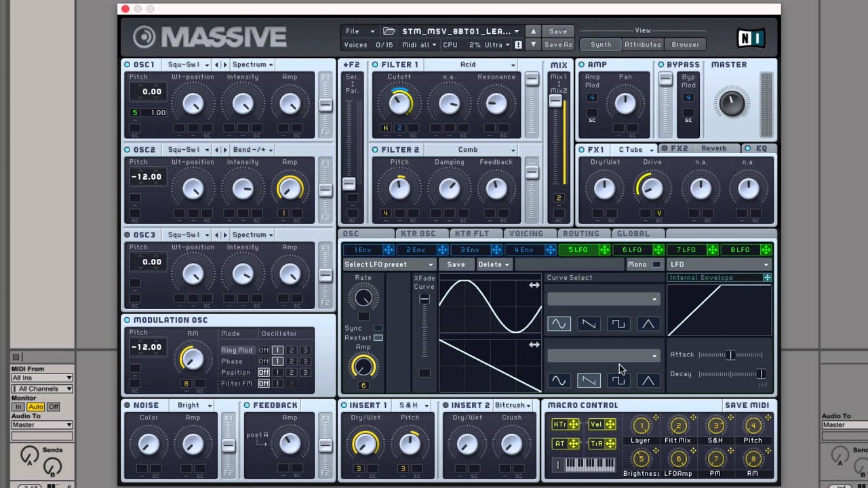Toggle Noise power button
The height and width of the screenshot is (488, 868).
[x=127, y=405]
